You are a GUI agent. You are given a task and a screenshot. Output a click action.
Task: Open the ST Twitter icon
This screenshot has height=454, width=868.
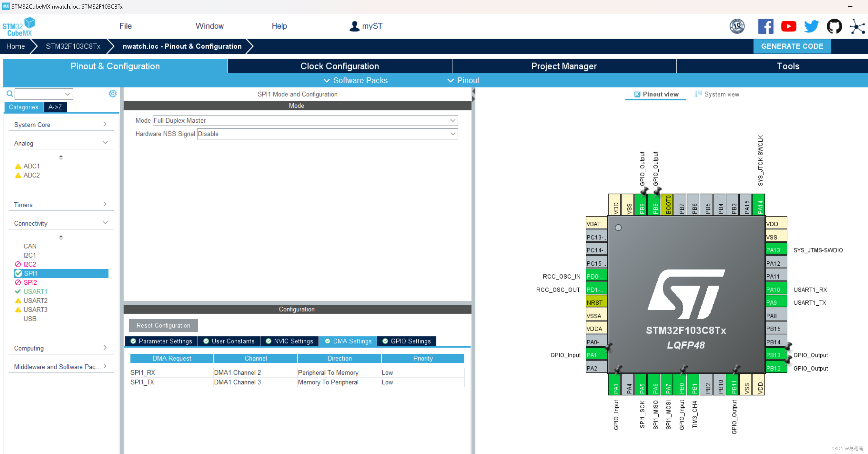click(x=811, y=26)
